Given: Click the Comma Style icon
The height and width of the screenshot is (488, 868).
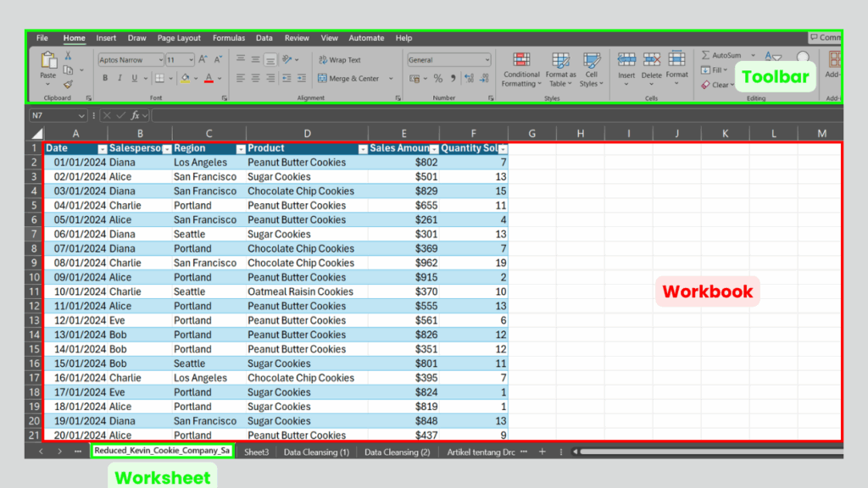Looking at the screenshot, I should (x=453, y=78).
